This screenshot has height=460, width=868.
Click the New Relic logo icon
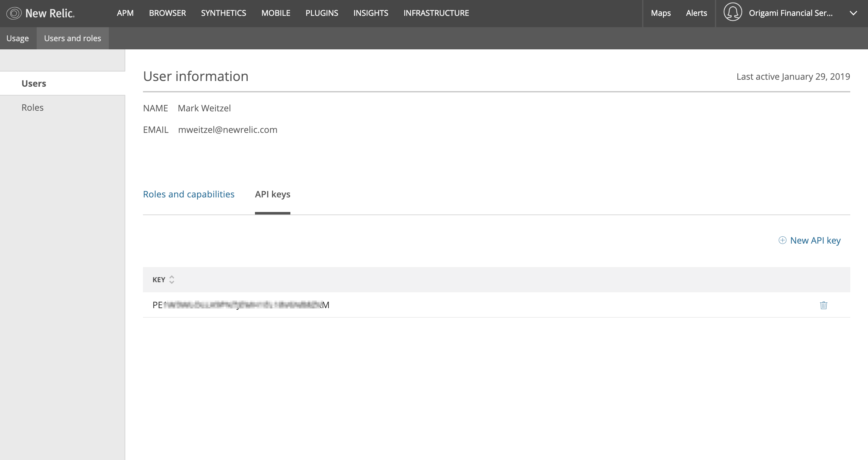[x=14, y=13]
